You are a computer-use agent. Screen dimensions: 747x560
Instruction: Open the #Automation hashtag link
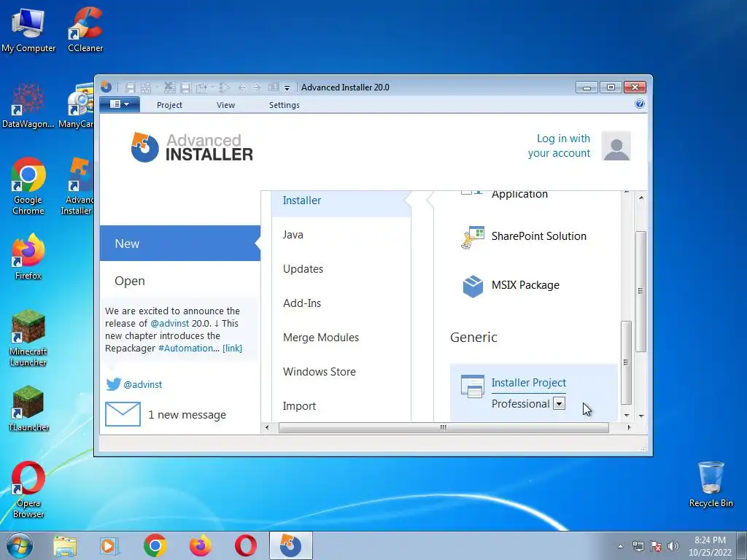click(188, 348)
